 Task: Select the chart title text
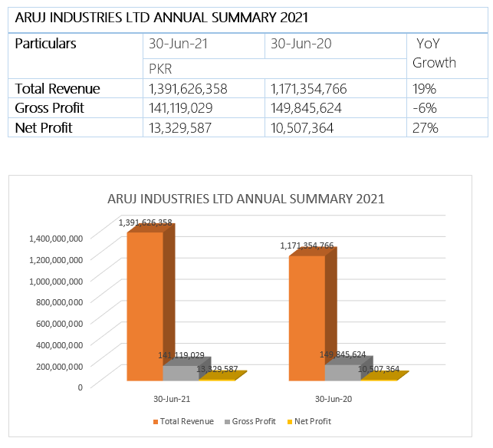[246, 199]
